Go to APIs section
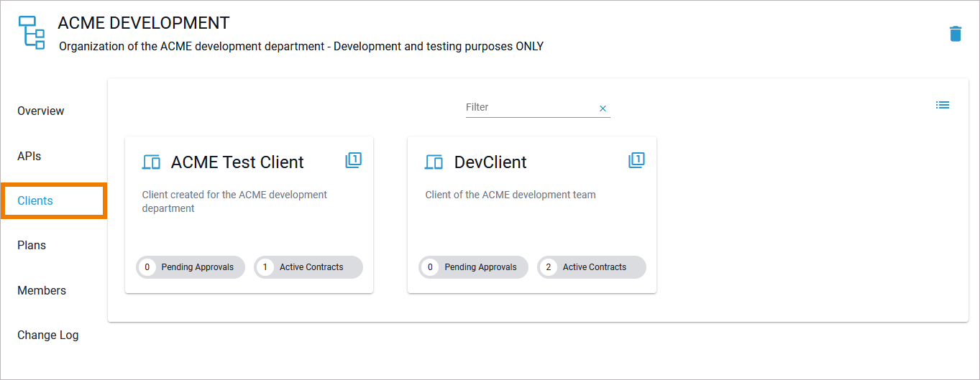This screenshot has width=980, height=380. click(x=29, y=156)
